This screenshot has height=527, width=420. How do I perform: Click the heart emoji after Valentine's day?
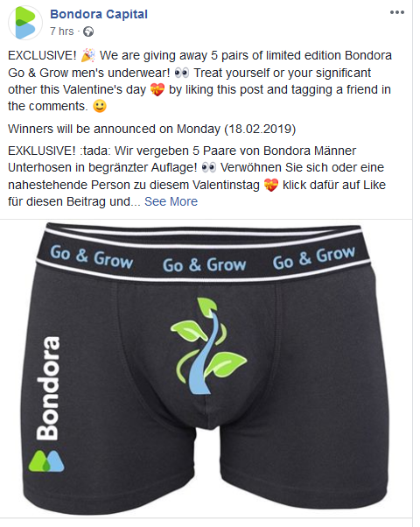(157, 90)
